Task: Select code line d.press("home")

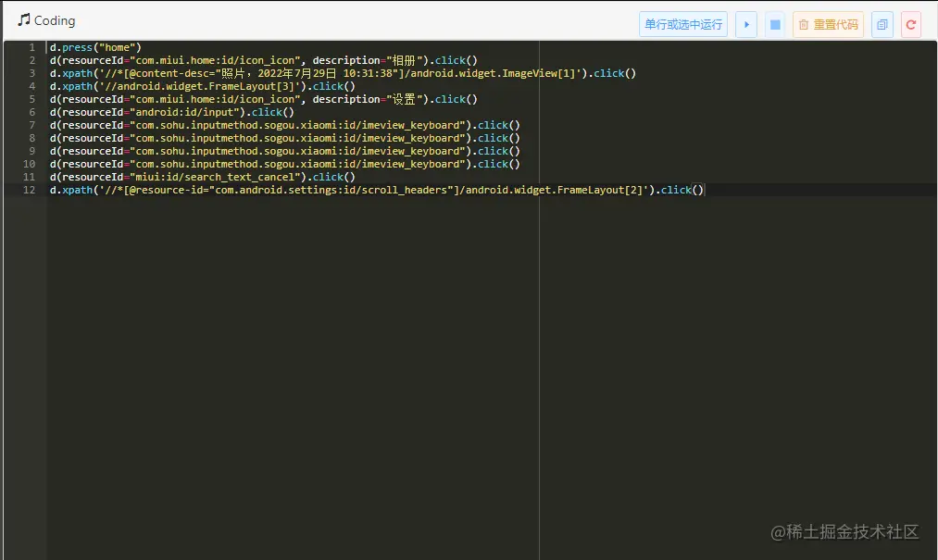Action: point(95,47)
